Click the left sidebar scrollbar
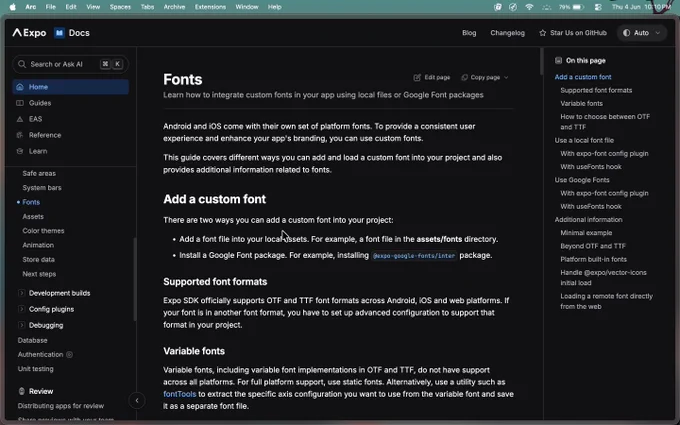This screenshot has height=425, width=680. tap(135, 279)
